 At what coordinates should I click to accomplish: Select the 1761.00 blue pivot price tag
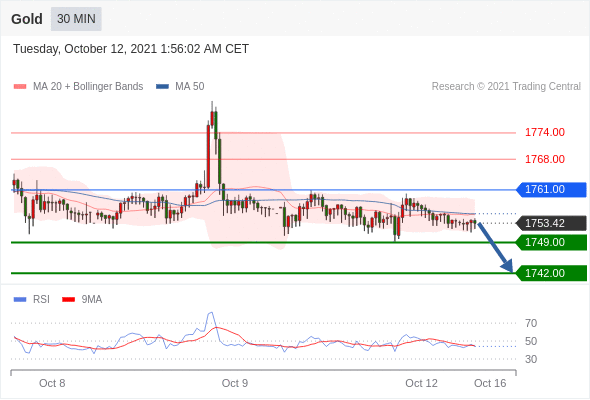coord(551,189)
